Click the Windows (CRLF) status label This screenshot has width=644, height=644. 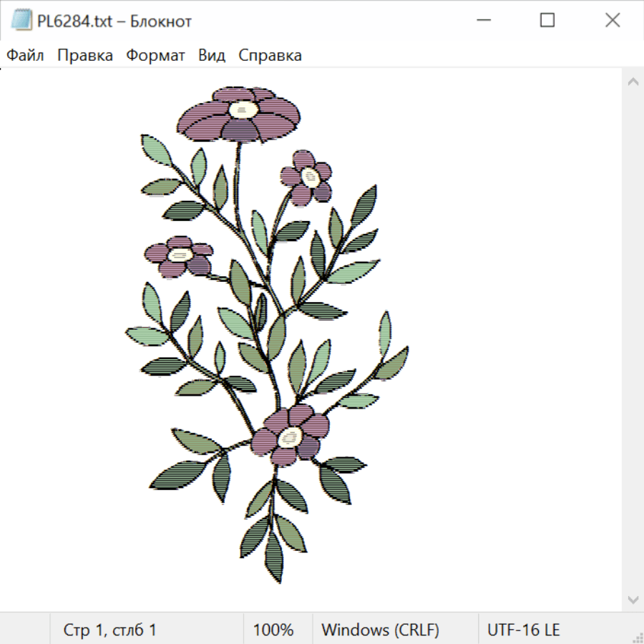380,630
